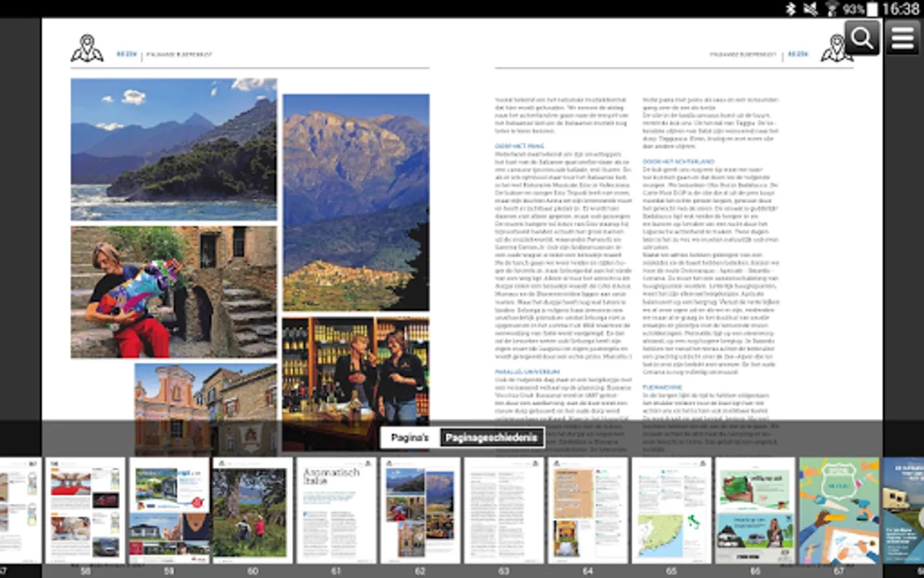This screenshot has width=924, height=578.
Task: Open page 66 thumbnail
Action: (x=755, y=510)
